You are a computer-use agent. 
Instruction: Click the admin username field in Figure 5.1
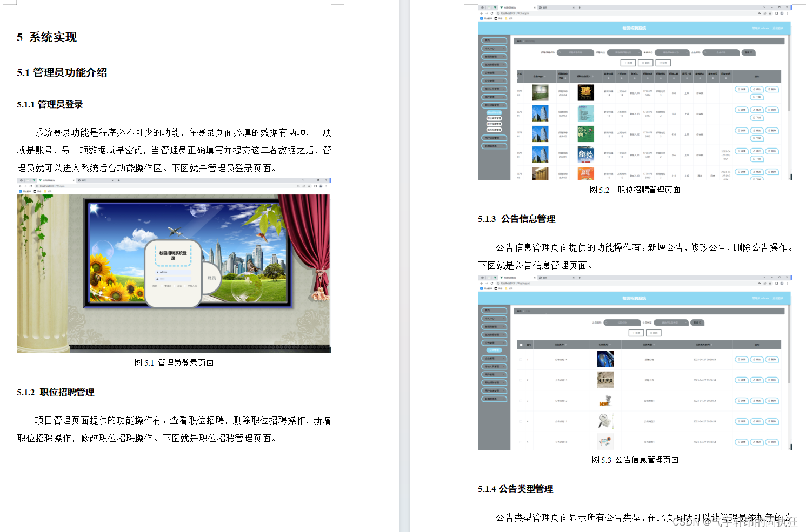pyautogui.click(x=173, y=272)
